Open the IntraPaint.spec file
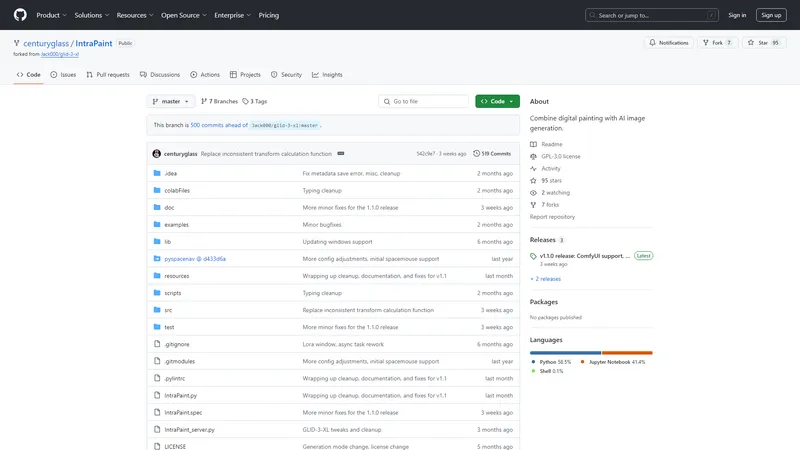The width and height of the screenshot is (800, 450). 183,413
